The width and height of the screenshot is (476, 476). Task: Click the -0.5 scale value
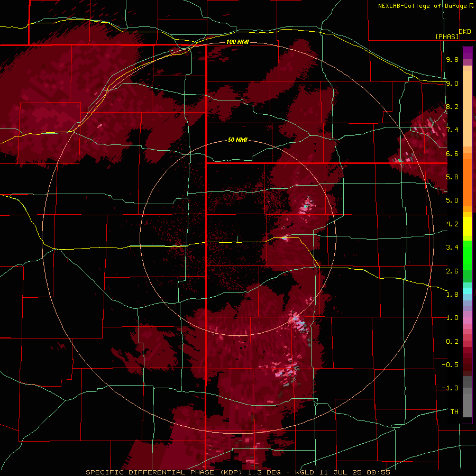click(450, 365)
